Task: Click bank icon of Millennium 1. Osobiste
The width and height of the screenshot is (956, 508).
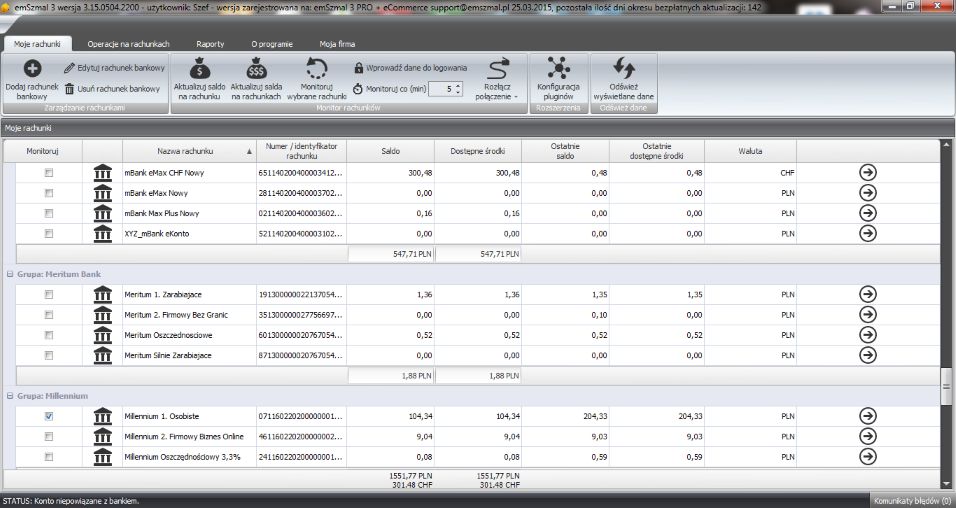Action: pos(103,416)
